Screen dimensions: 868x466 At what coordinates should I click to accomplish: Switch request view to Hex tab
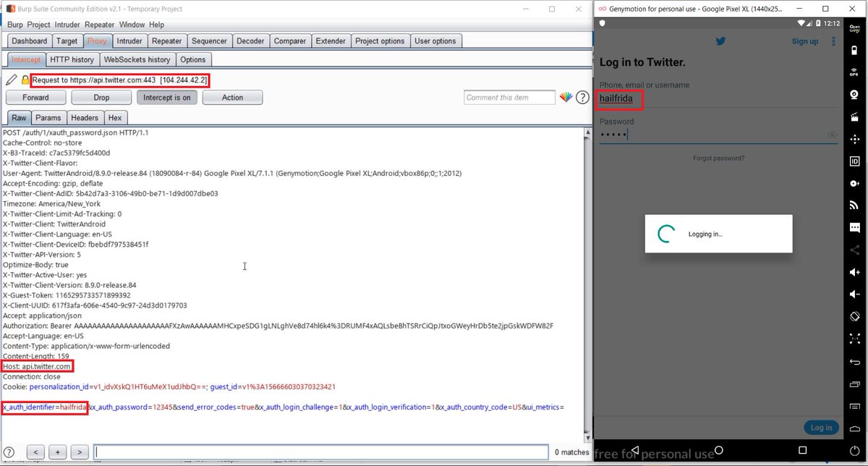[115, 117]
